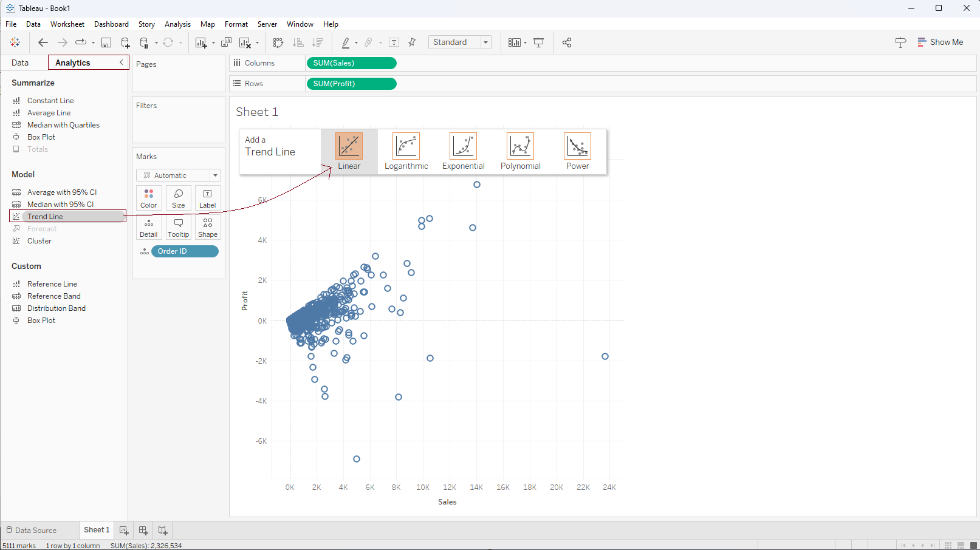Screen dimensions: 980x550
Task: Click the highlight pen icon
Action: click(346, 42)
